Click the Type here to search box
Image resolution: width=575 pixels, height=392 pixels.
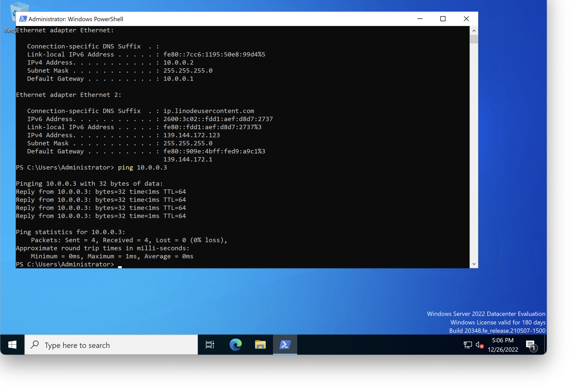(x=111, y=345)
